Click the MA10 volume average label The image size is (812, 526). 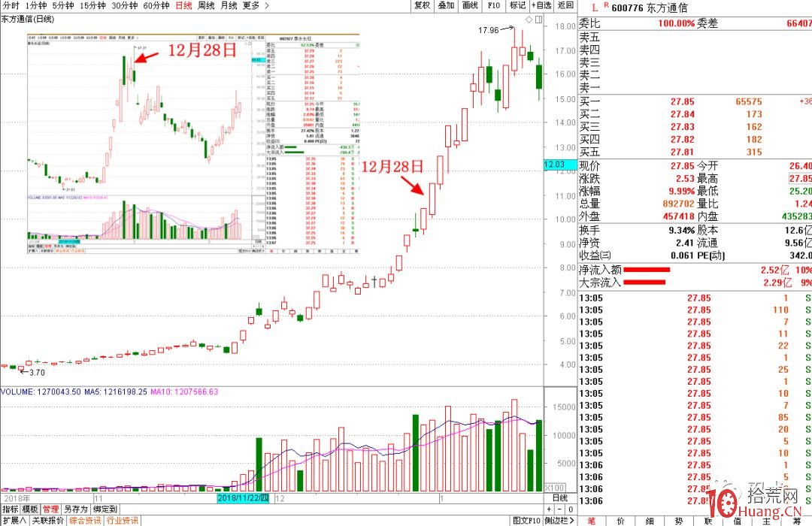(184, 392)
